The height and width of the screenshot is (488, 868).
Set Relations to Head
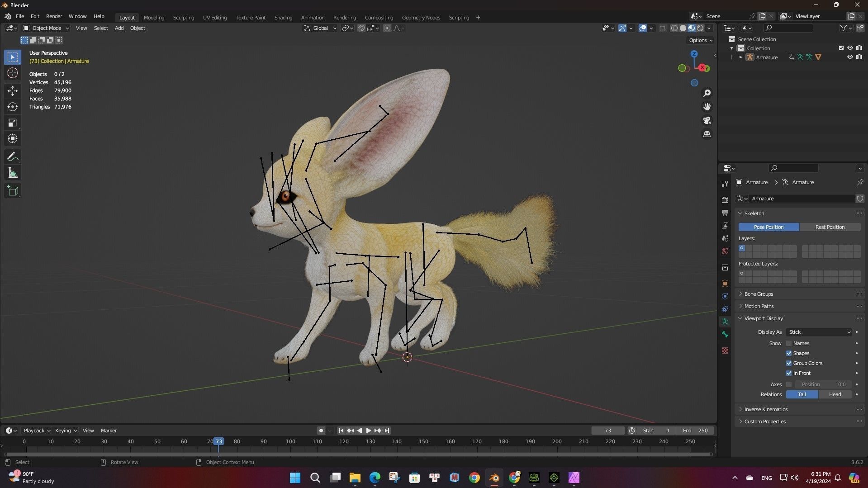point(835,394)
